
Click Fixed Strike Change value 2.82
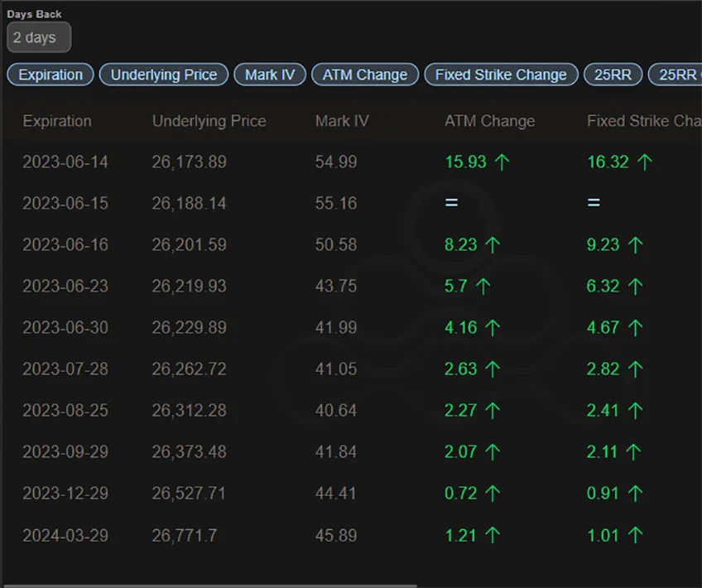tap(603, 369)
